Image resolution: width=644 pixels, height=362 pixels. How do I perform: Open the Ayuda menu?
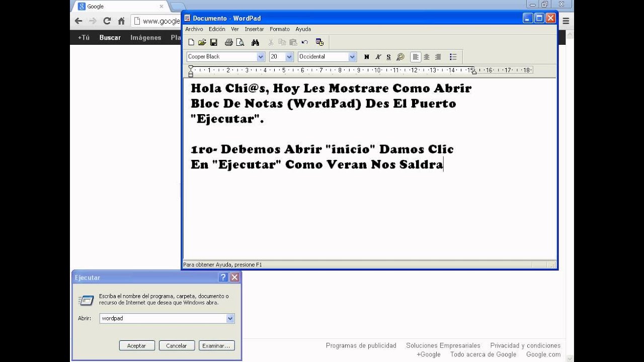(x=303, y=29)
